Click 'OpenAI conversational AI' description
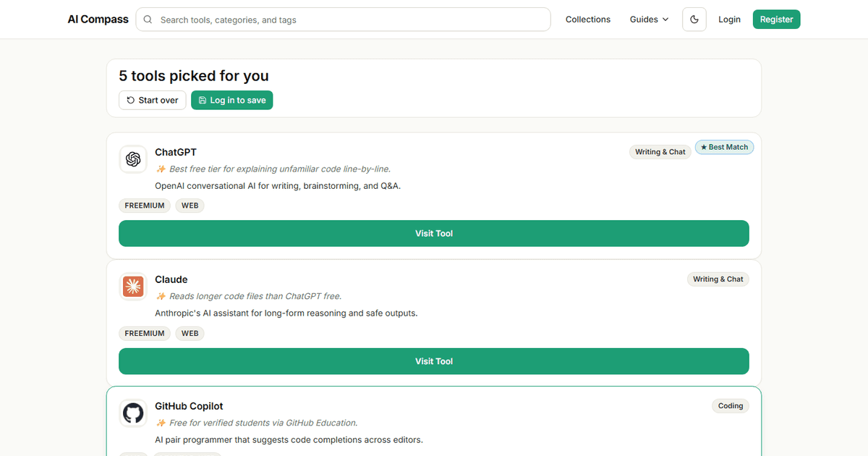This screenshot has height=456, width=868. tap(278, 186)
